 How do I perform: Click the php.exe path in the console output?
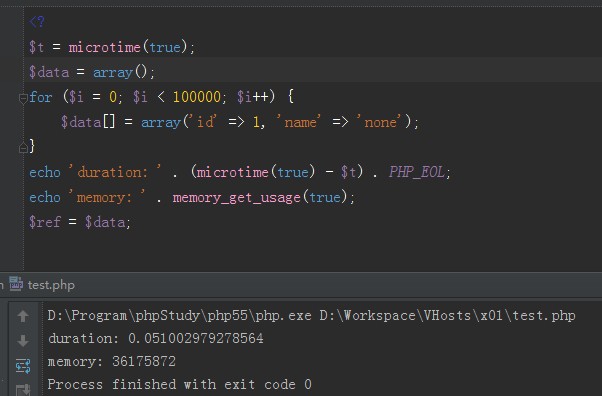tap(179, 316)
